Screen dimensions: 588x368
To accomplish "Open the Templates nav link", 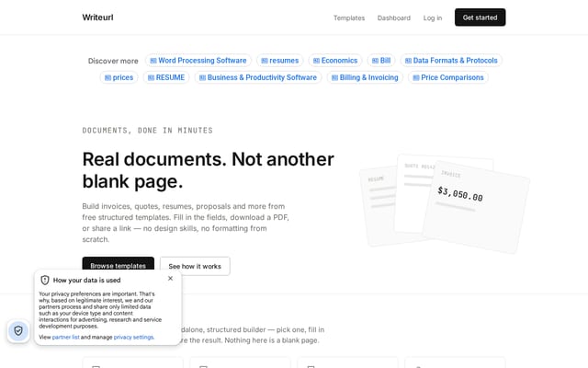I will (x=349, y=18).
